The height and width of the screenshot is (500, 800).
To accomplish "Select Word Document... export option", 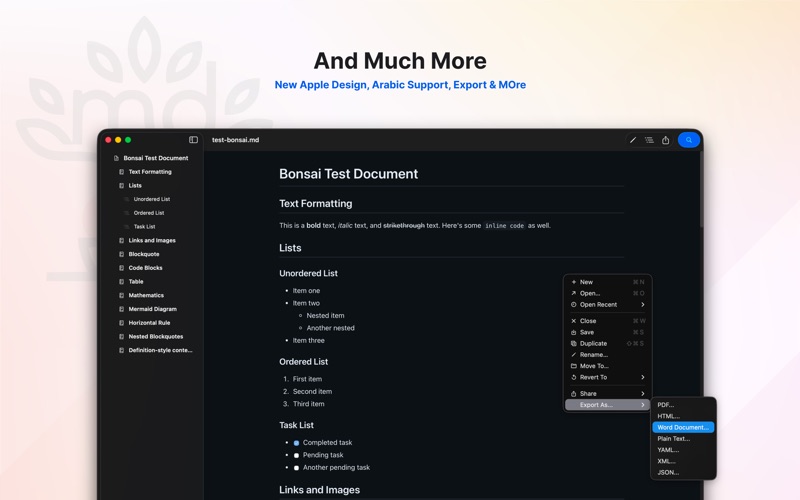I will tap(683, 427).
